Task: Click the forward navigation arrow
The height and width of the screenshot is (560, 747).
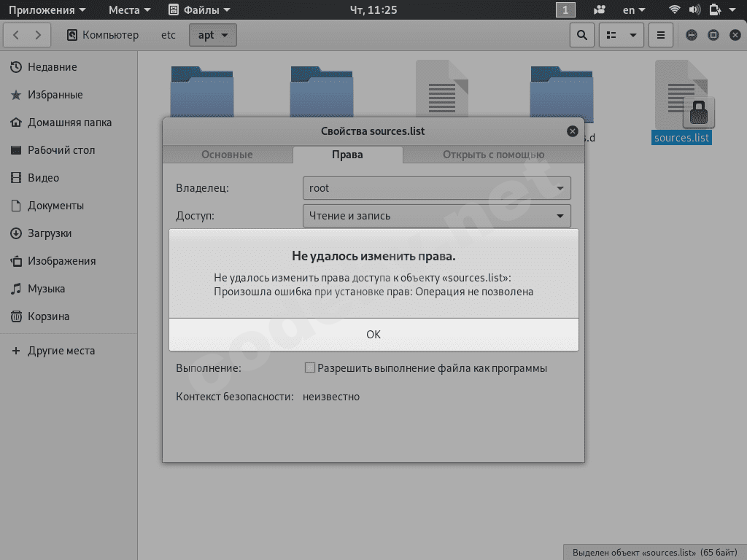Action: [39, 35]
